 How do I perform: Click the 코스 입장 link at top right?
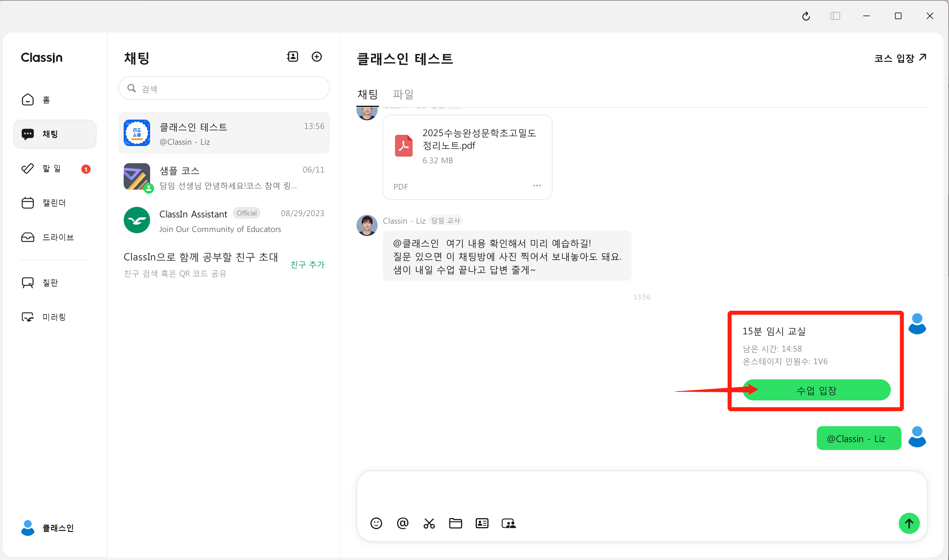coord(900,58)
